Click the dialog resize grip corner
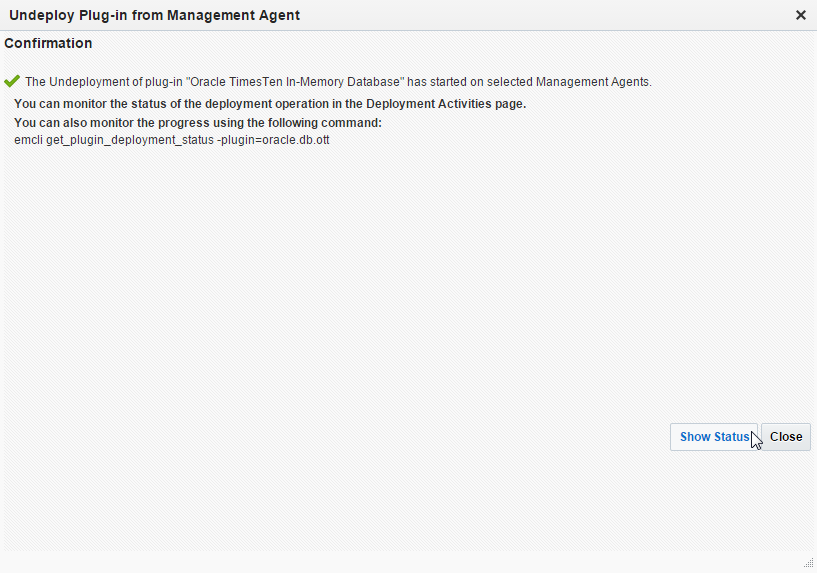The height and width of the screenshot is (573, 817). (x=809, y=563)
